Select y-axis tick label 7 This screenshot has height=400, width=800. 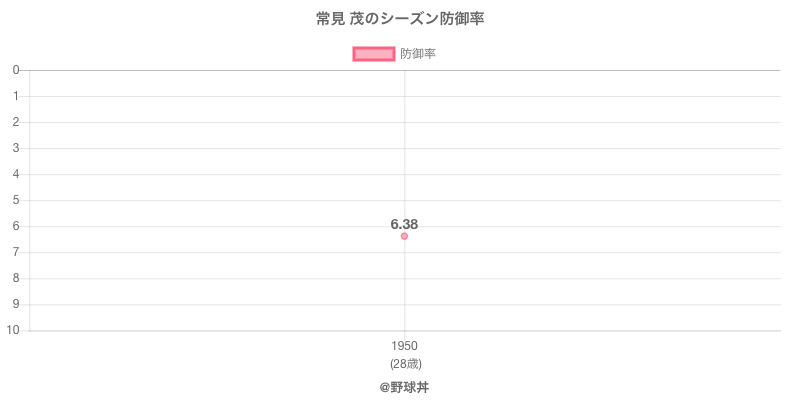pyautogui.click(x=16, y=252)
